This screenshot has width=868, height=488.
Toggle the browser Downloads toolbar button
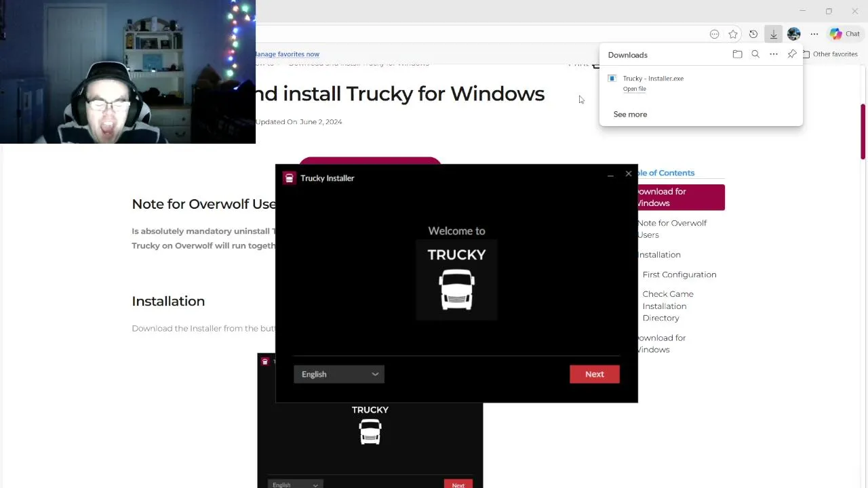pyautogui.click(x=774, y=34)
